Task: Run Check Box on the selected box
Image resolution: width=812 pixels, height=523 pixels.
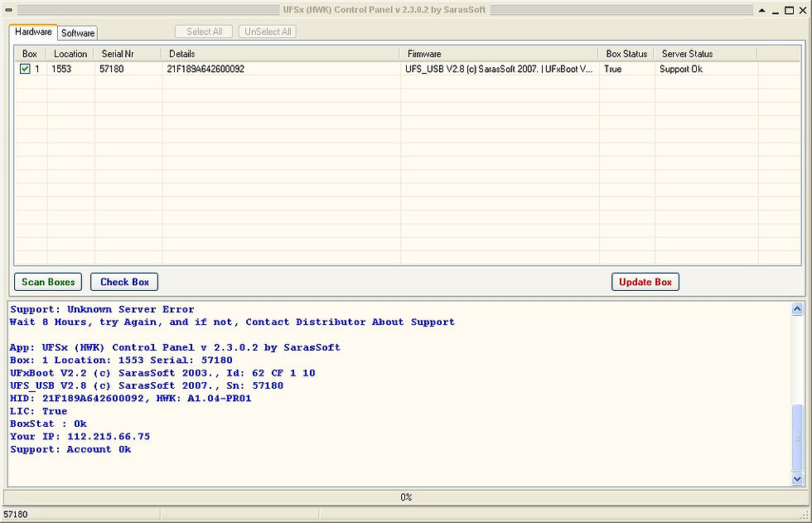Action: [124, 282]
